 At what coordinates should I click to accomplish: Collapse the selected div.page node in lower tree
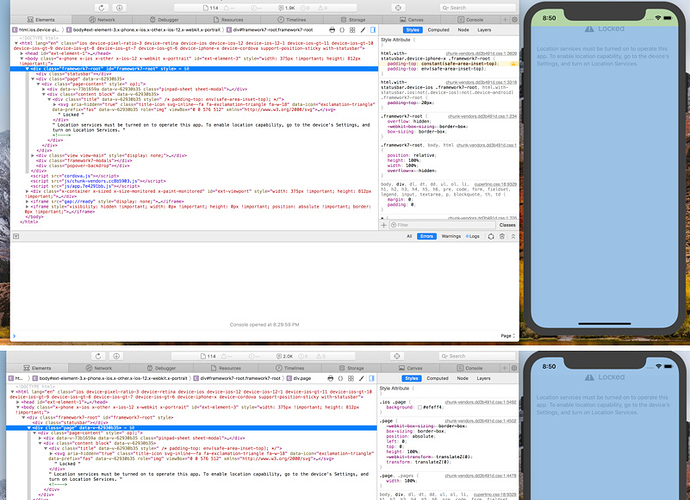(29, 427)
